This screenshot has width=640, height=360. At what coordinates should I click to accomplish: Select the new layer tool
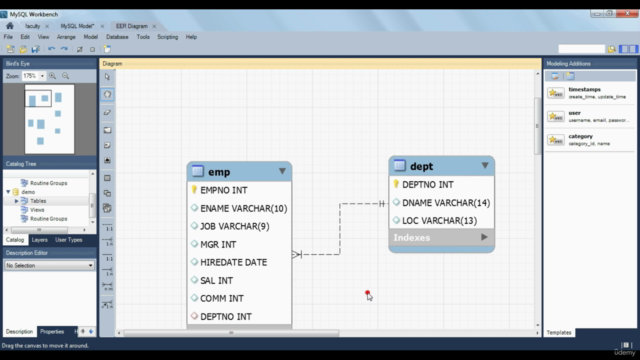(x=107, y=130)
